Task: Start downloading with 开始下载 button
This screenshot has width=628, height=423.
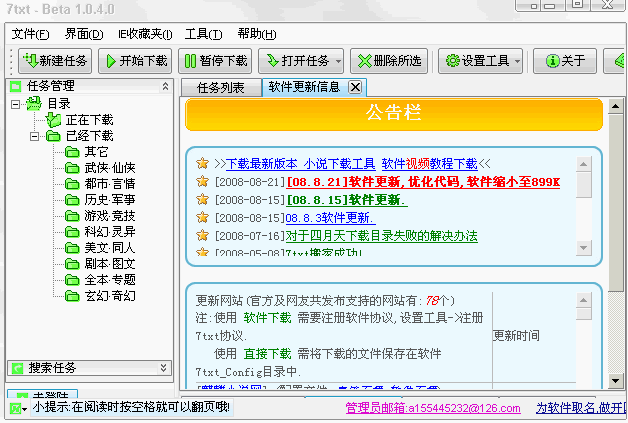Action: pyautogui.click(x=135, y=61)
